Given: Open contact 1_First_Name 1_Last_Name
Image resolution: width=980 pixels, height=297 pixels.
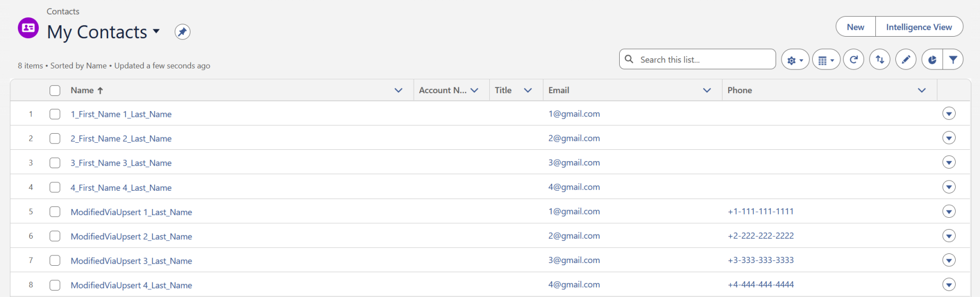Looking at the screenshot, I should tap(121, 114).
